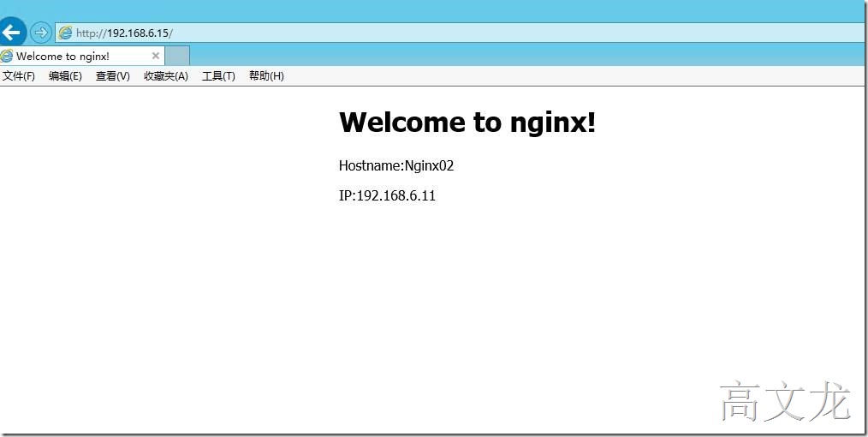
Task: Click the "IP:192.168.6.11" text line
Action: 388,195
